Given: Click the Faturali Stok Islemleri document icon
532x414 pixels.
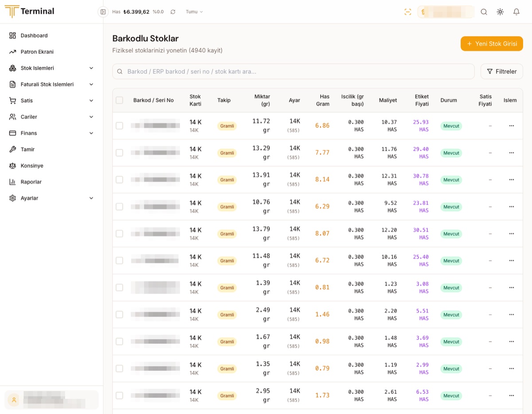Looking at the screenshot, I should tap(12, 84).
